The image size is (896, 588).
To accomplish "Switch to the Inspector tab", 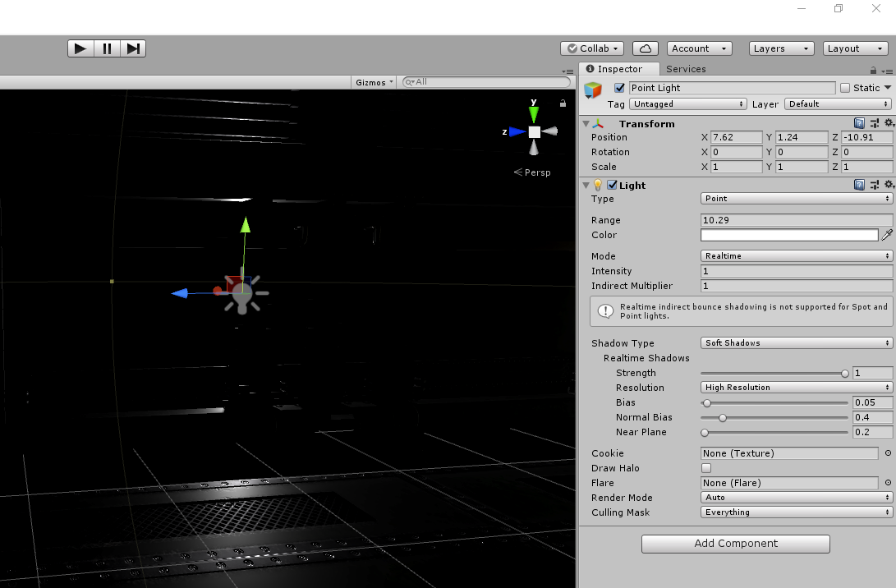I will [x=619, y=69].
